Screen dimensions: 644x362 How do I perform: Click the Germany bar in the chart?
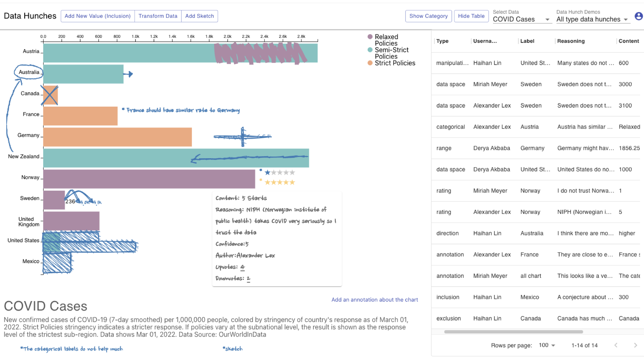tap(117, 137)
